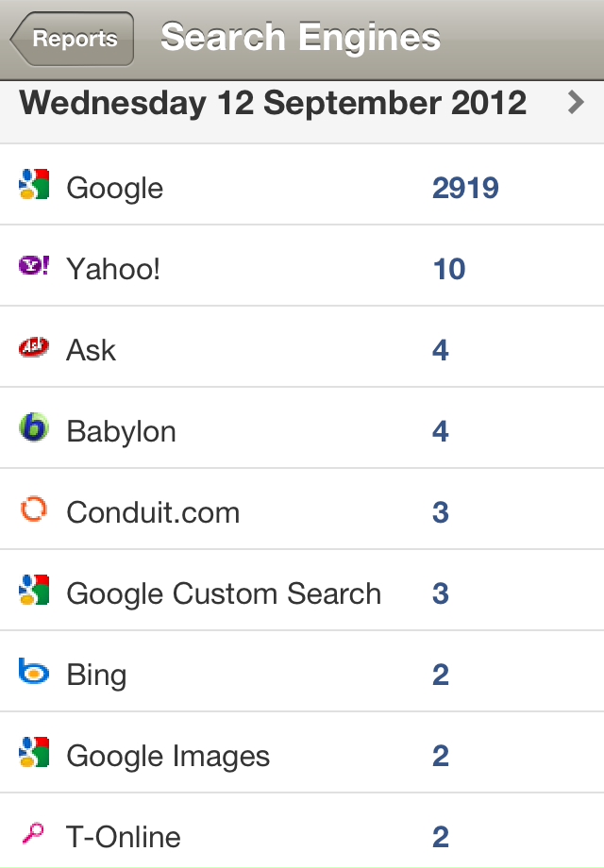This screenshot has width=604, height=868.
Task: Go back using the Reports button
Action: [74, 39]
